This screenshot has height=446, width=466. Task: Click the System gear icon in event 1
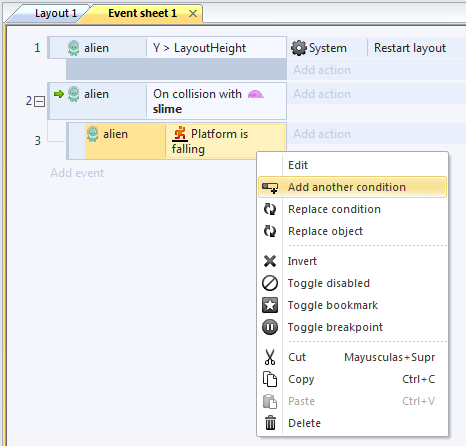(299, 48)
